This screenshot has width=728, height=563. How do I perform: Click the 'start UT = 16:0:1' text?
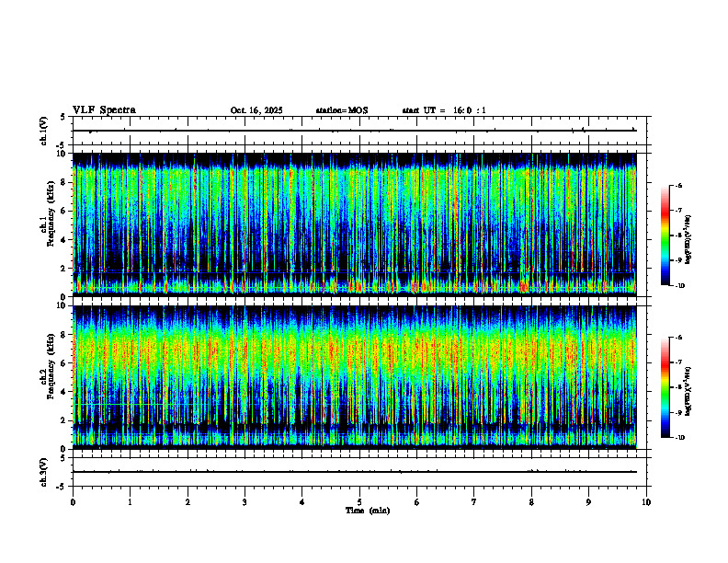tap(444, 110)
